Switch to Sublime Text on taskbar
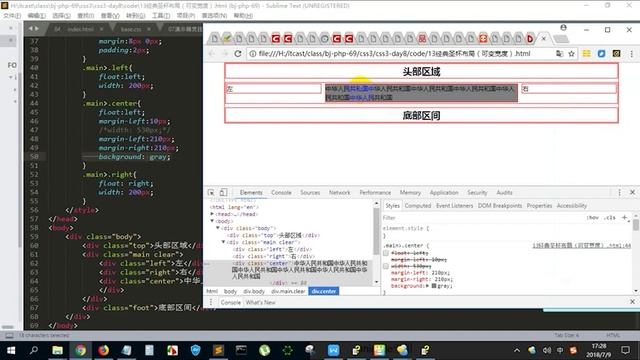640x360 pixels. point(218,350)
